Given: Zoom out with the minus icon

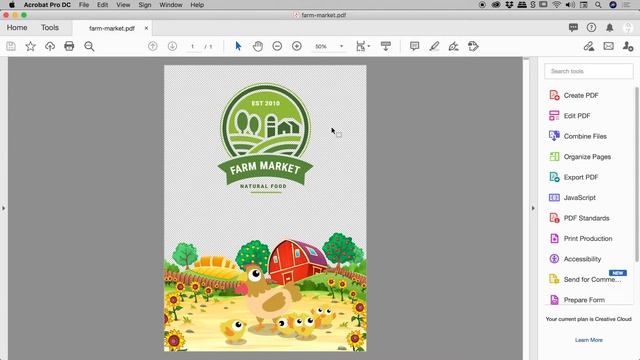Looking at the screenshot, I should coord(277,46).
